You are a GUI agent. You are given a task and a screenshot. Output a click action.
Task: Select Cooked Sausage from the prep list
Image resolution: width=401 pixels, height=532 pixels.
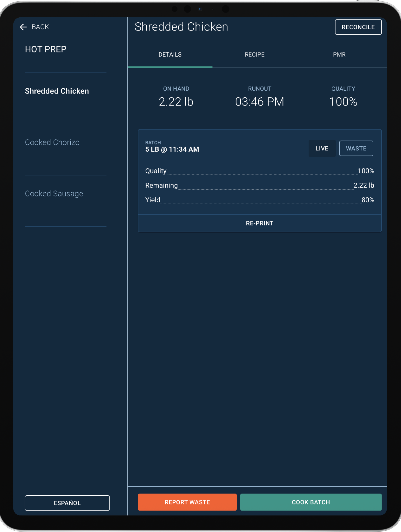pyautogui.click(x=54, y=193)
